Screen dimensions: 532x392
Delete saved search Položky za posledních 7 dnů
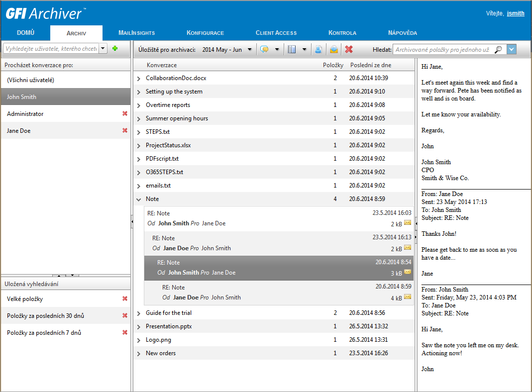tap(125, 333)
